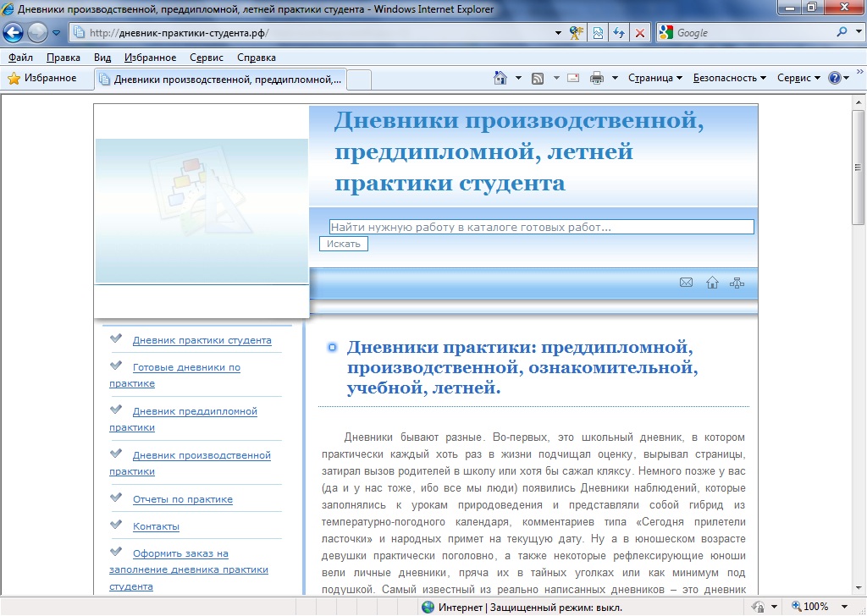Click the add search provider icon in address bar

pos(576,33)
